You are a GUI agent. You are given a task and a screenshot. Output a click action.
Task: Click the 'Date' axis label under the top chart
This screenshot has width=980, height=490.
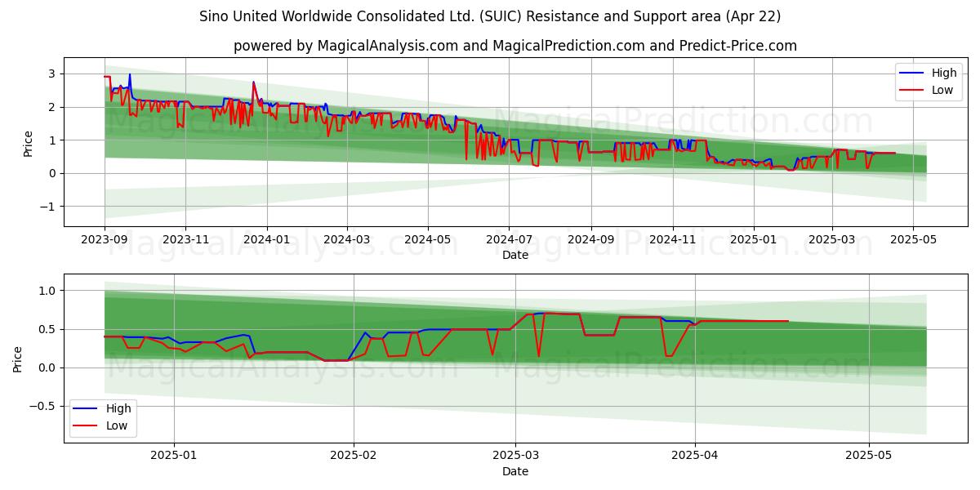[x=515, y=255]
